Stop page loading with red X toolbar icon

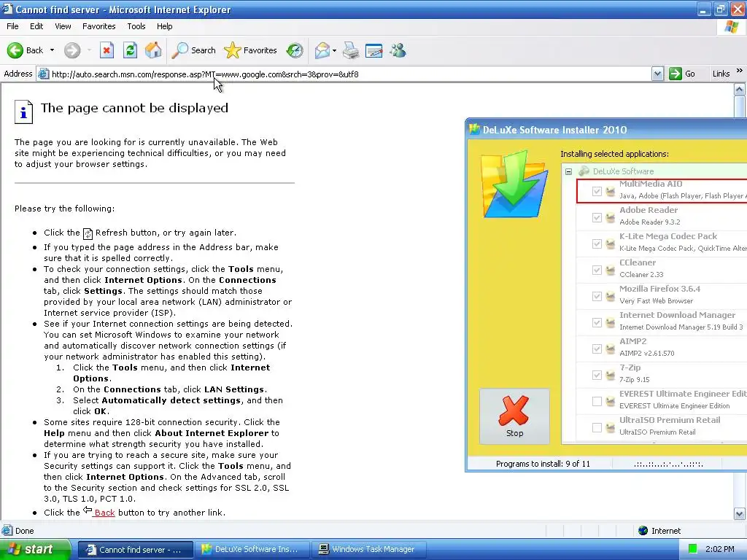pos(107,50)
